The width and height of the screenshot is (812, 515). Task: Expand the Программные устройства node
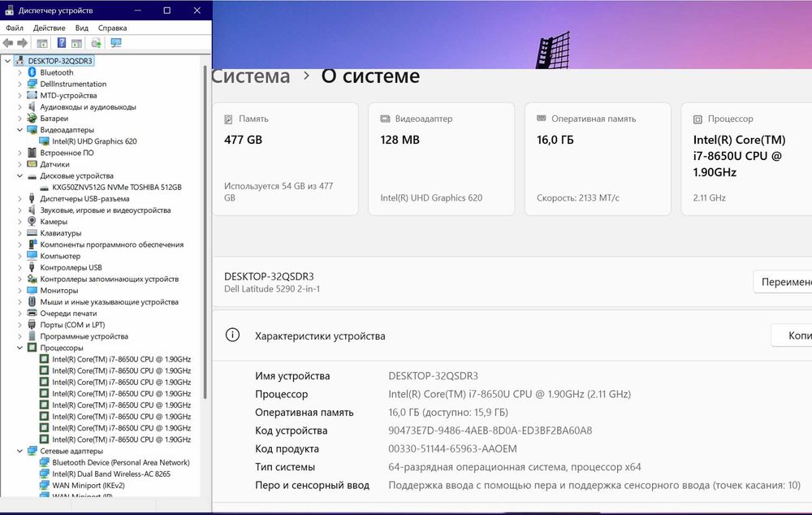click(19, 336)
